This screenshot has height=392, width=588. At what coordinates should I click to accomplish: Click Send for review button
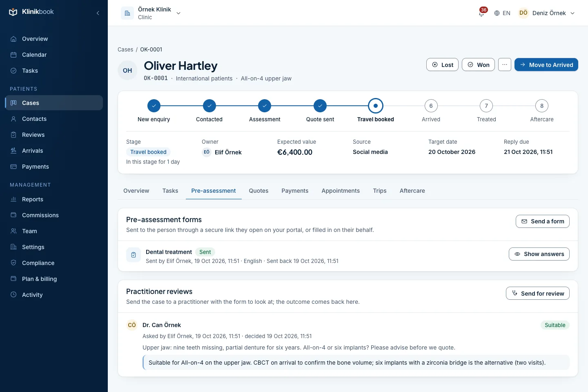[538, 293]
